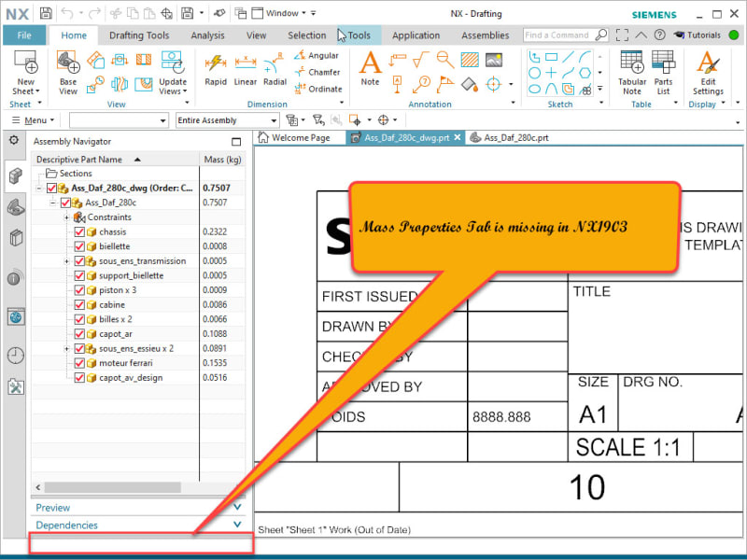The width and height of the screenshot is (747, 560).
Task: Switch to the Drafting Tools tab
Action: [139, 35]
